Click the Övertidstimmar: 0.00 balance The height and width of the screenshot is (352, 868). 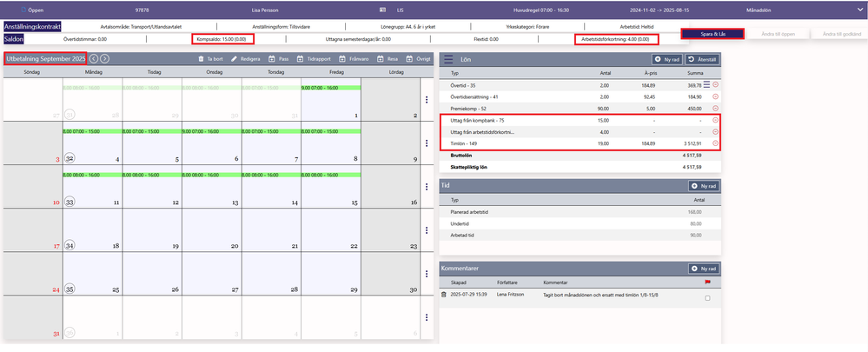85,39
